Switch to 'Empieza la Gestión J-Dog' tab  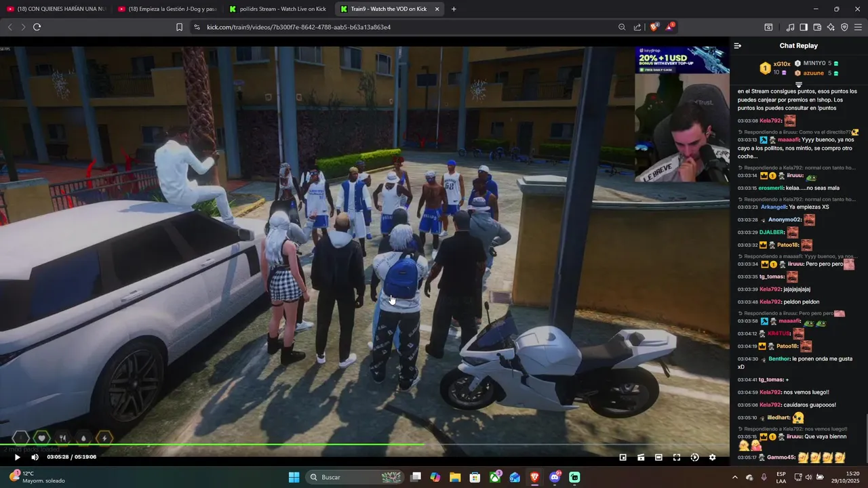167,9
